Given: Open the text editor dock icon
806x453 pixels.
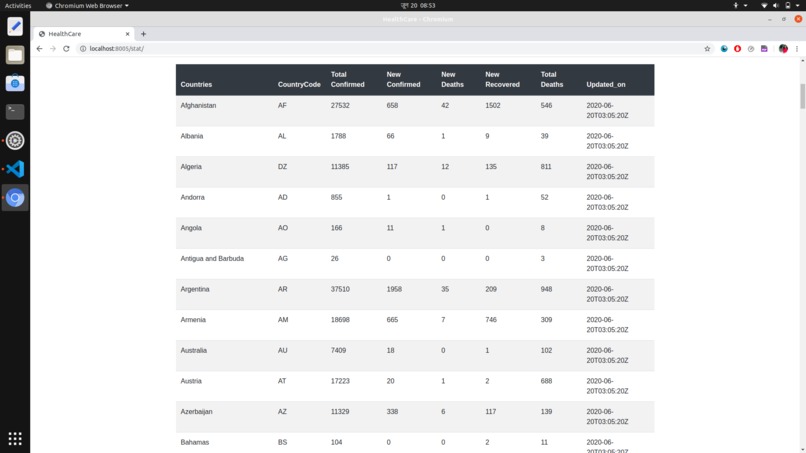Looking at the screenshot, I should click(15, 26).
